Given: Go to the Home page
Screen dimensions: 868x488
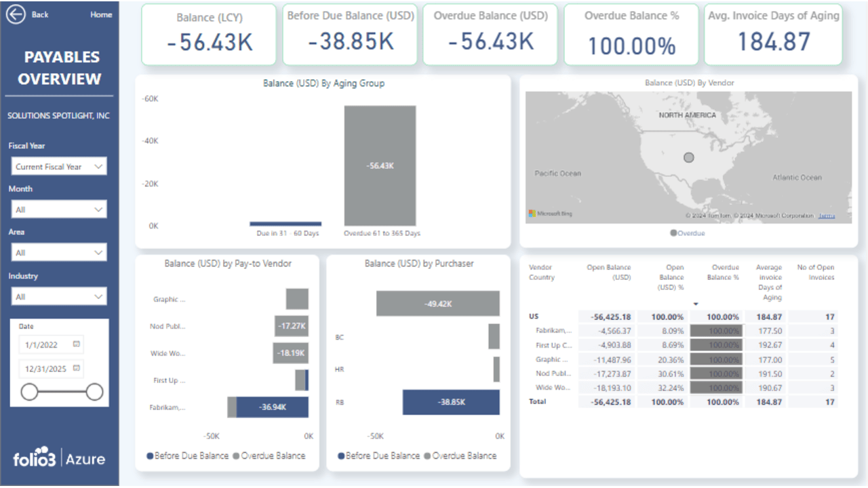Looking at the screenshot, I should point(101,14).
